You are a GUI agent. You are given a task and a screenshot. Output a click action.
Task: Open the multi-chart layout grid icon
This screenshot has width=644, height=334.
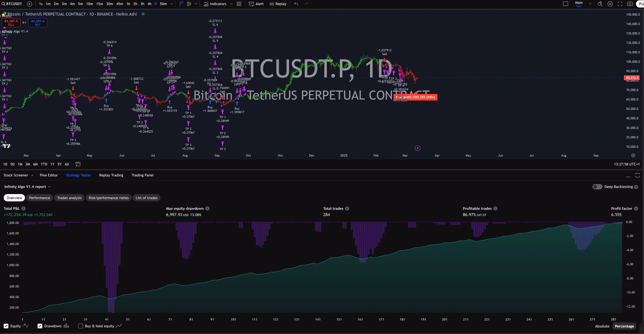[239, 4]
